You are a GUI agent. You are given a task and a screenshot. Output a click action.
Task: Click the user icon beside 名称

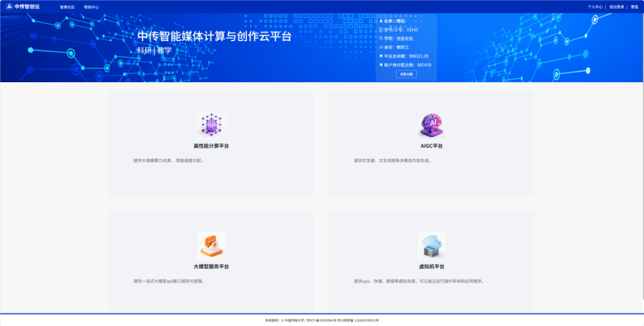[x=381, y=21]
